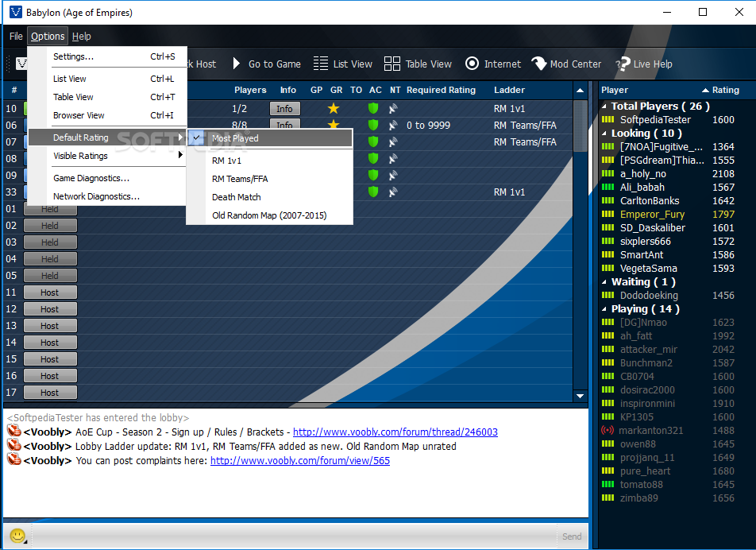Click the satellite icon in row 33
This screenshot has height=550, width=756.
tap(393, 192)
